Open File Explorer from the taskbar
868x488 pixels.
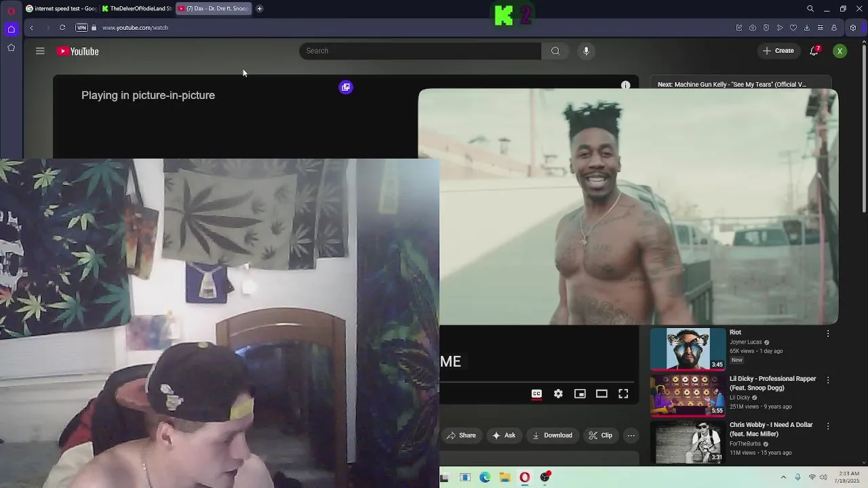click(x=505, y=477)
